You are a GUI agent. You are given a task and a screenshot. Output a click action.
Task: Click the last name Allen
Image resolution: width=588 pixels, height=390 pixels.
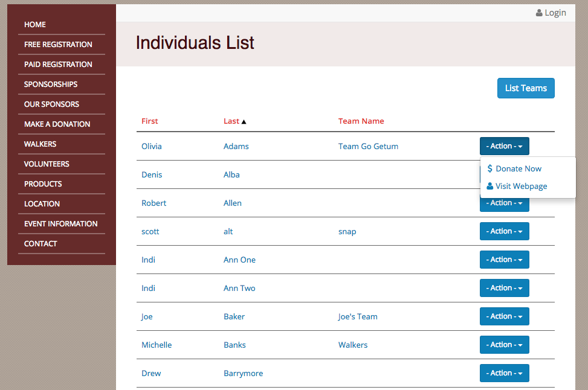[233, 203]
